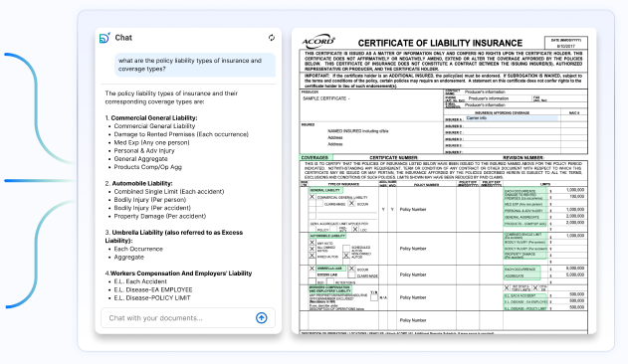Toggle the Hired Autos checkbox

312,256
